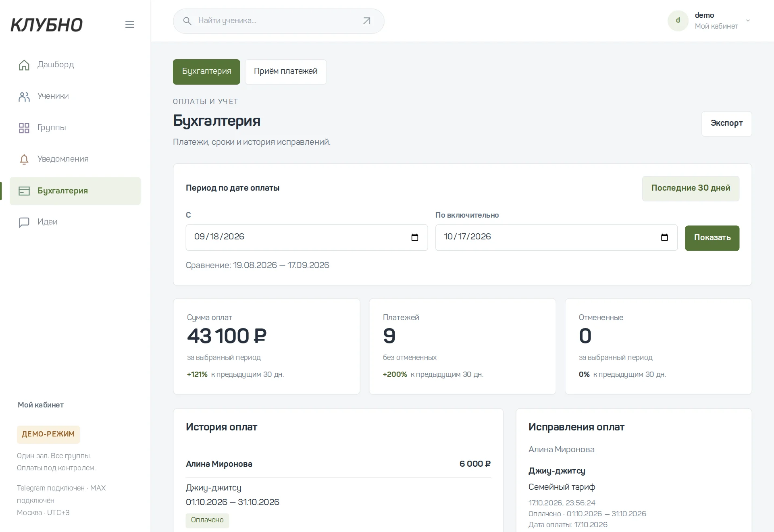Click the 6 000 ₽ payment amount
This screenshot has width=774, height=532.
(475, 464)
